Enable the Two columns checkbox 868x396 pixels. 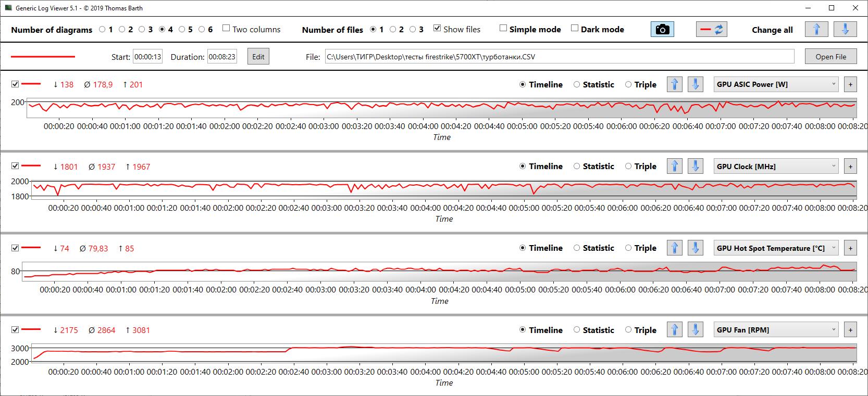pyautogui.click(x=226, y=28)
